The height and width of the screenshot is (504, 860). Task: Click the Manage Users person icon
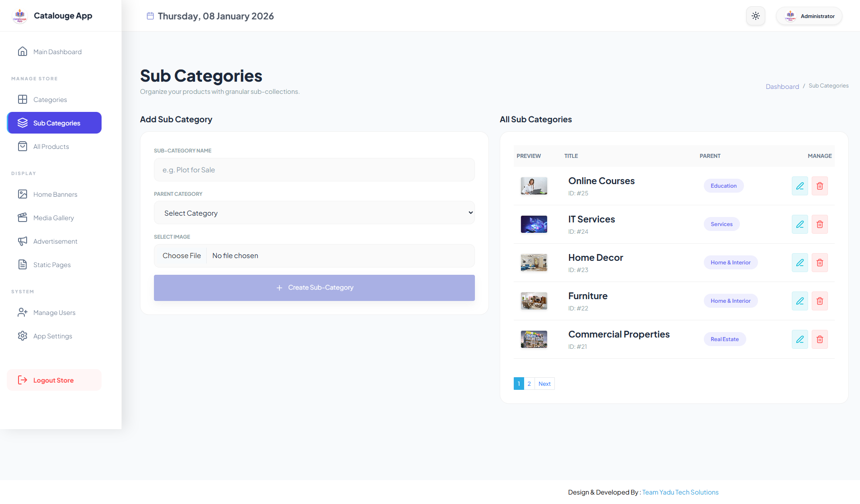click(23, 312)
